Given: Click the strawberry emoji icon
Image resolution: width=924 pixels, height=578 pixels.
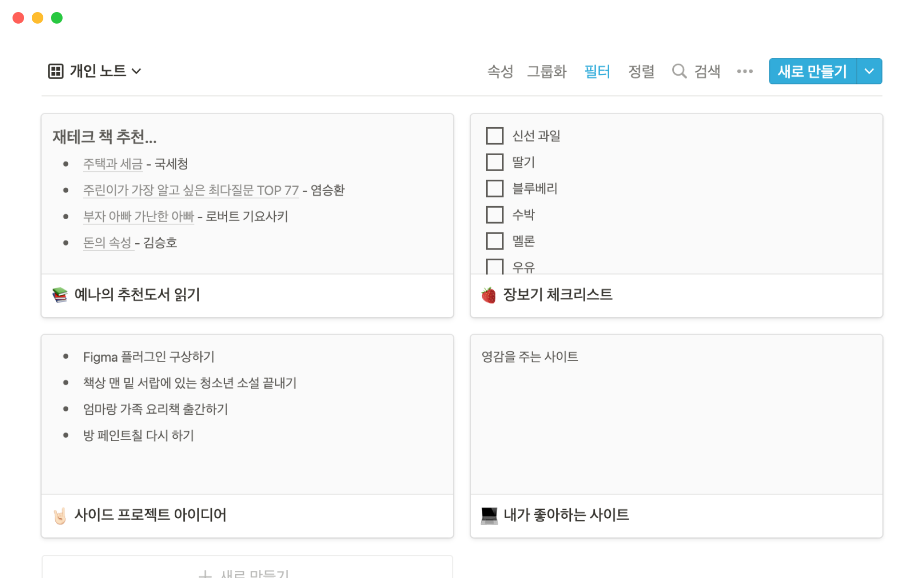Looking at the screenshot, I should point(488,295).
